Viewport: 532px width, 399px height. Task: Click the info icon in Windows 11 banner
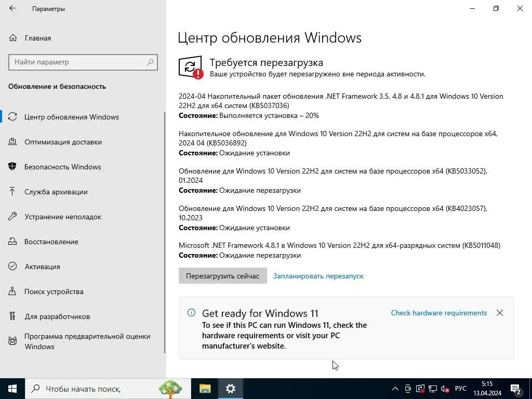(191, 312)
